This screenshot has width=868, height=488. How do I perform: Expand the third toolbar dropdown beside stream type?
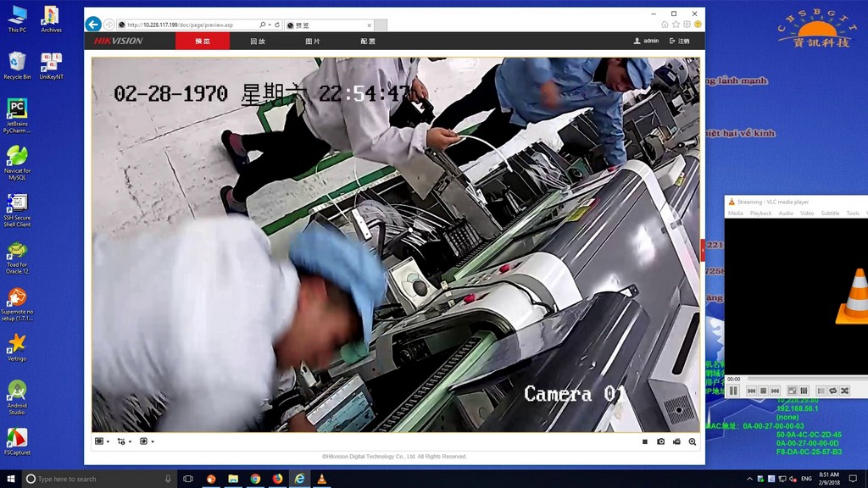pyautogui.click(x=147, y=441)
